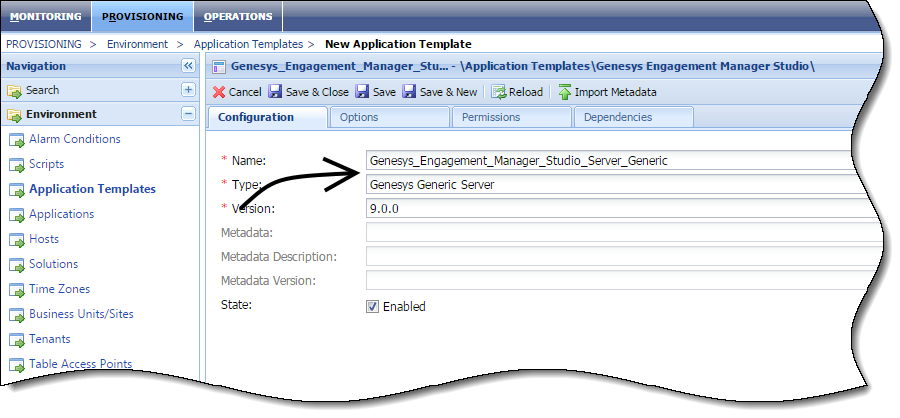The image size is (900, 418).
Task: Click the Time Zones navigation icon
Action: point(16,289)
